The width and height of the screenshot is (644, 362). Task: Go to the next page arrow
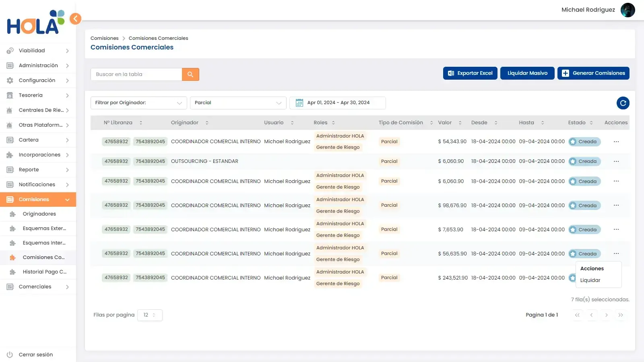coord(606,315)
